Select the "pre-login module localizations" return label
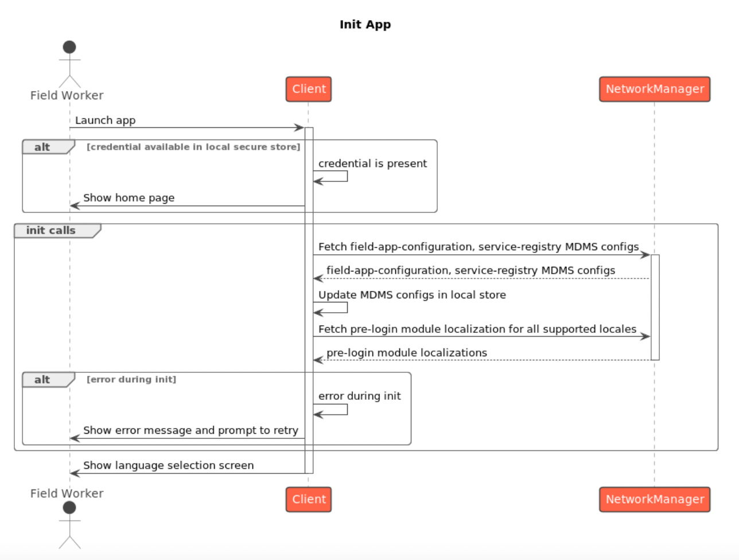739x560 pixels. click(406, 353)
